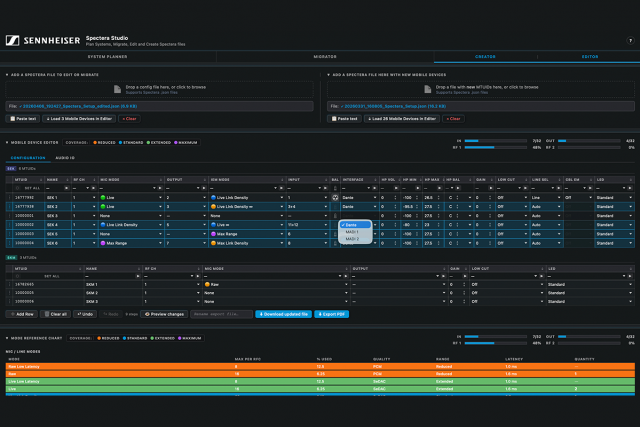Screen dimensions: 640x427
Task: Click the BAL column set-all icon
Action: tap(335, 188)
